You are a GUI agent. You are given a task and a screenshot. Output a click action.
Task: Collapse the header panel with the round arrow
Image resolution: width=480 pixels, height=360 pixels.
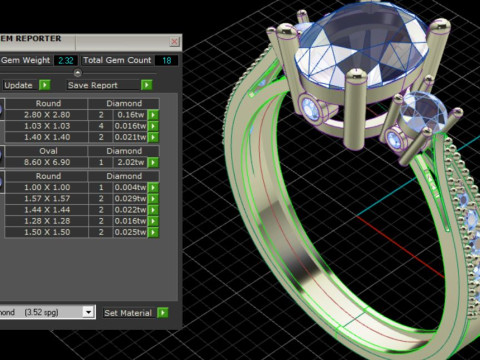pyautogui.click(x=77, y=73)
